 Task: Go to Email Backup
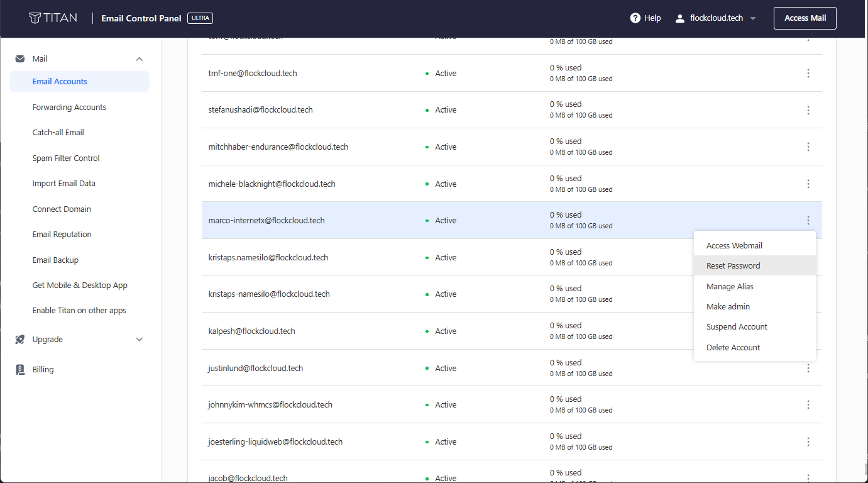click(55, 260)
